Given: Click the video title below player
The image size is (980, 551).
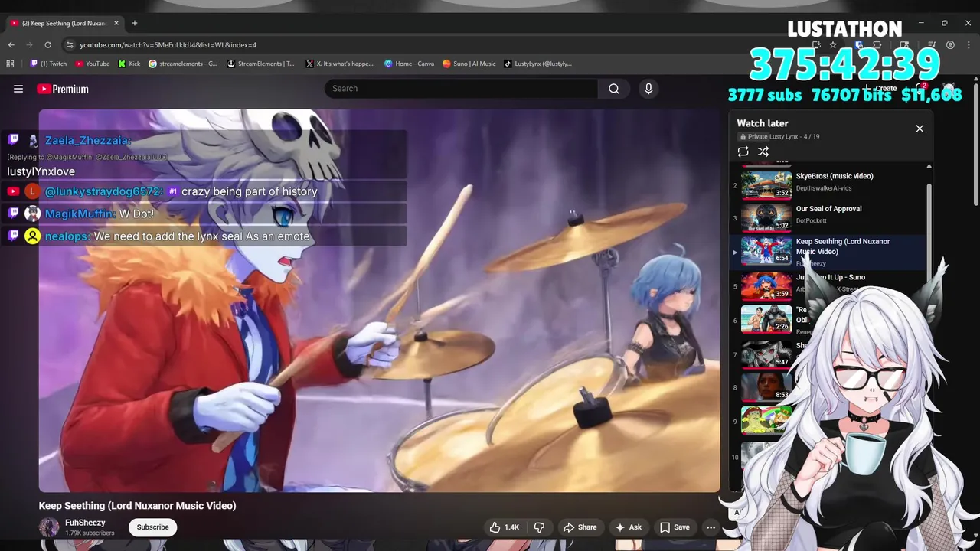Looking at the screenshot, I should pyautogui.click(x=138, y=506).
